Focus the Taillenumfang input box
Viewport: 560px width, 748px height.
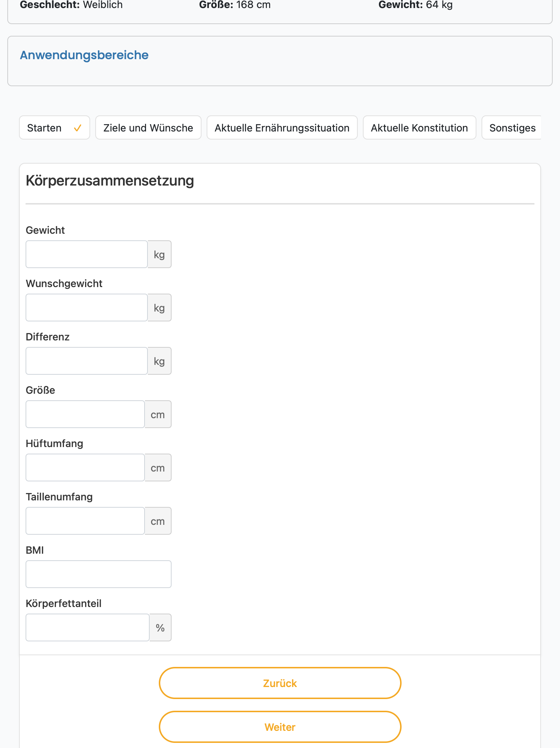click(85, 521)
